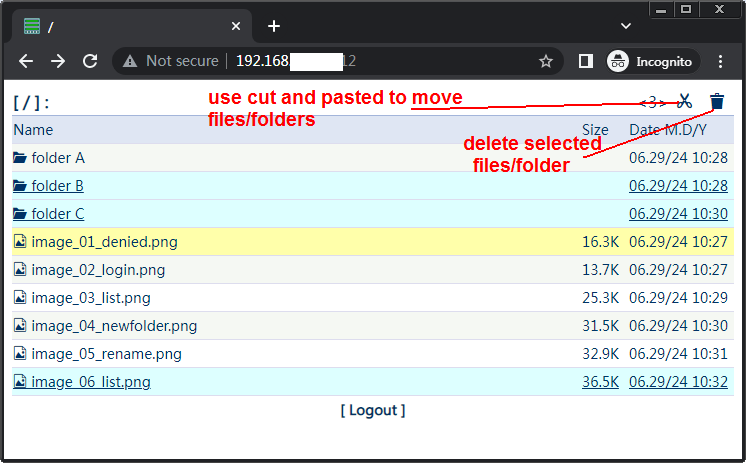This screenshot has height=463, width=746.
Task: Sort files by Size column
Action: click(x=595, y=130)
